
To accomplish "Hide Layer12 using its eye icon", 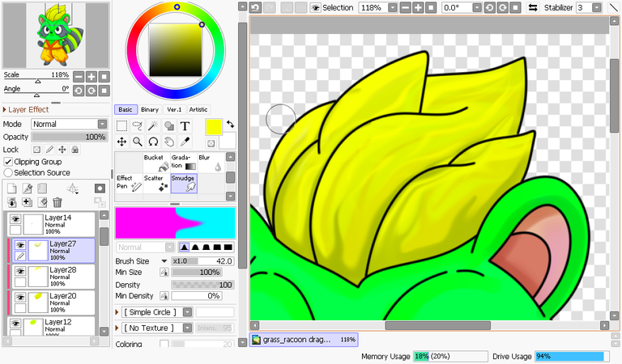I will click(x=15, y=324).
